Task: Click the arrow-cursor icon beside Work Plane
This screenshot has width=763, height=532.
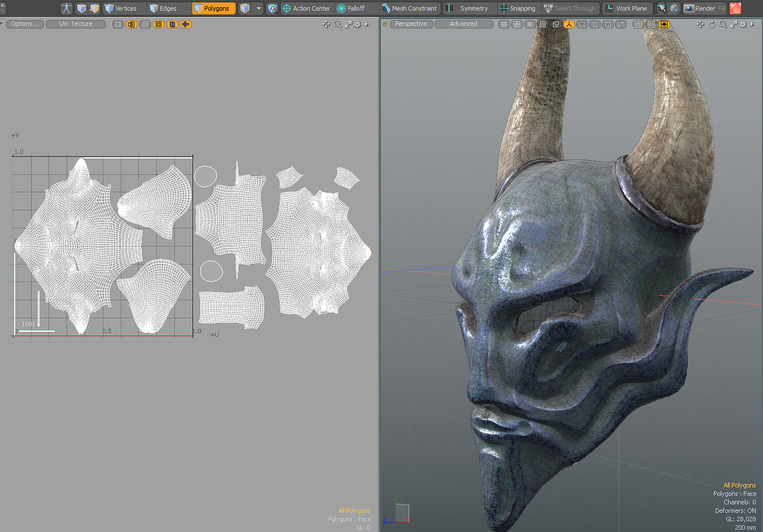Action: [661, 8]
